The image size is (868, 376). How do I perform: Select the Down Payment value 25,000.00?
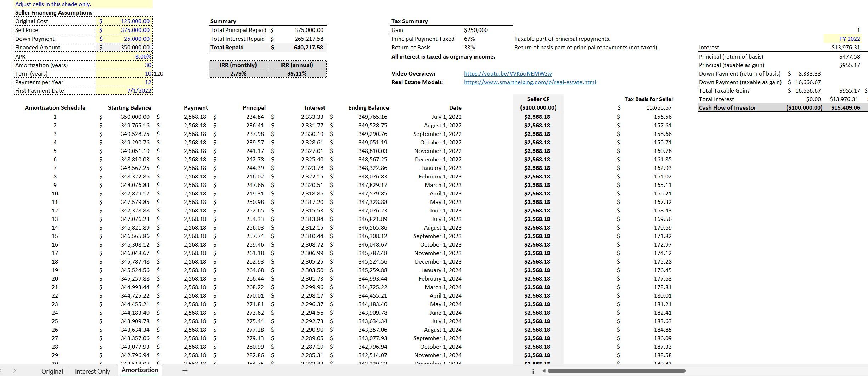(124, 39)
